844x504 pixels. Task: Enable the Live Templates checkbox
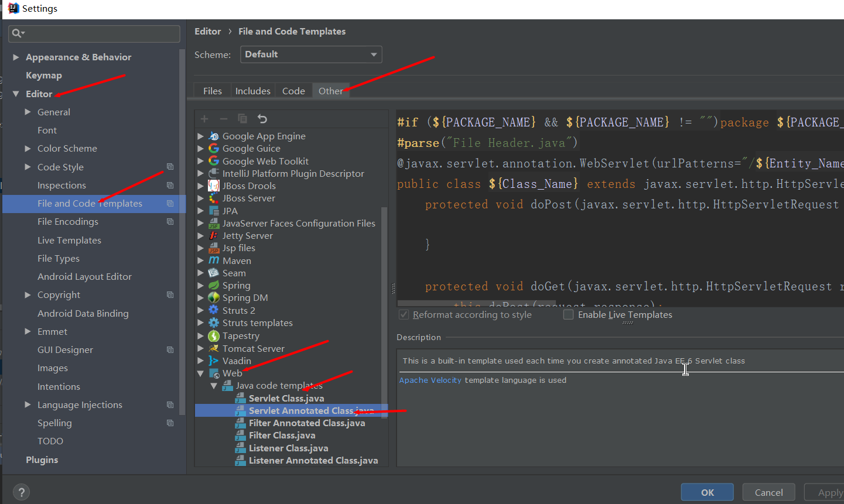coord(568,315)
